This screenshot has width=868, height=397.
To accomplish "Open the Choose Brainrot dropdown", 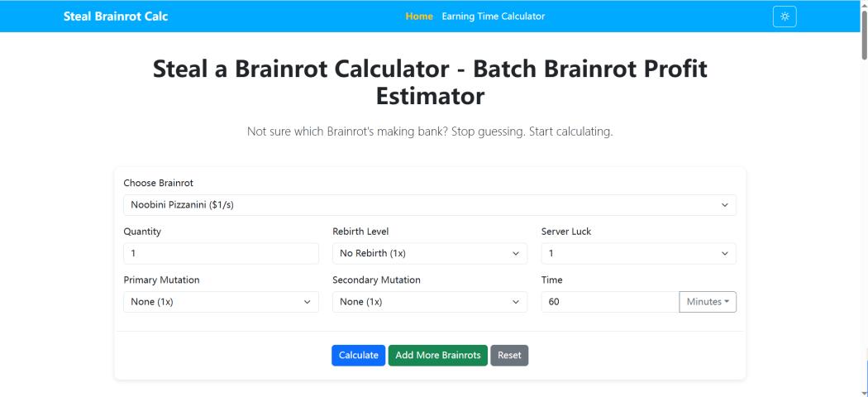I will click(429, 204).
